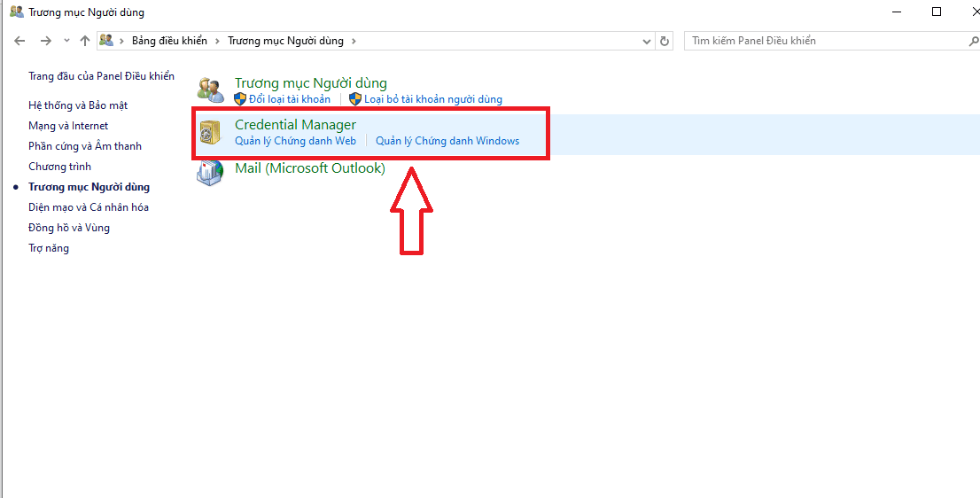Click the user accounts people icon
The image size is (980, 498).
click(210, 90)
